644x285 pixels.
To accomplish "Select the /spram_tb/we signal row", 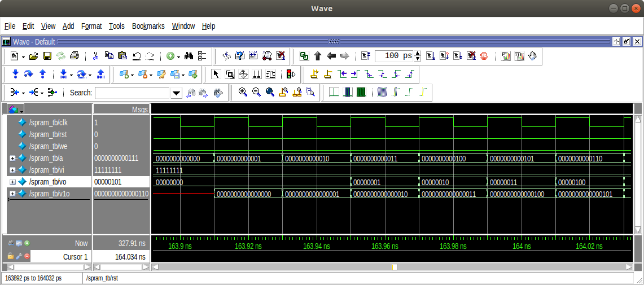I will (x=49, y=146).
